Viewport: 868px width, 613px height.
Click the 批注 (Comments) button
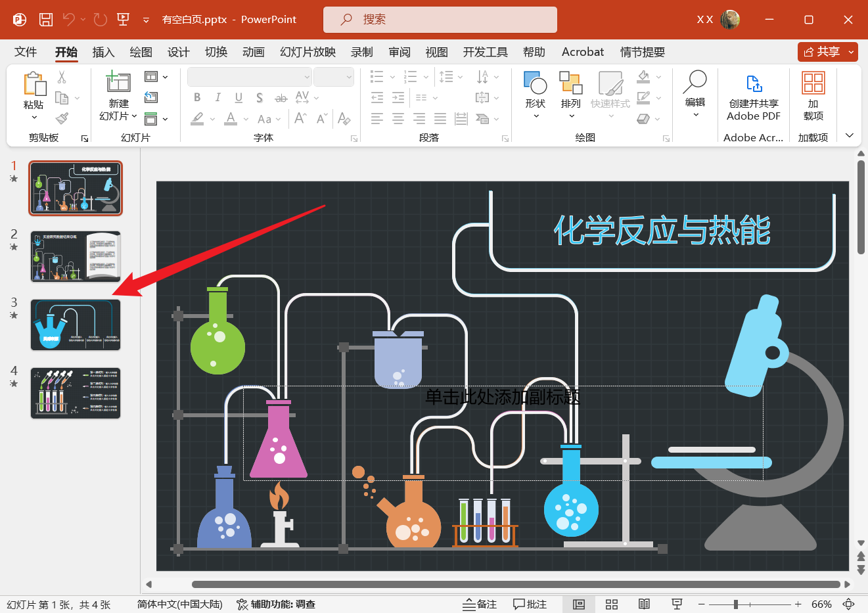point(530,604)
